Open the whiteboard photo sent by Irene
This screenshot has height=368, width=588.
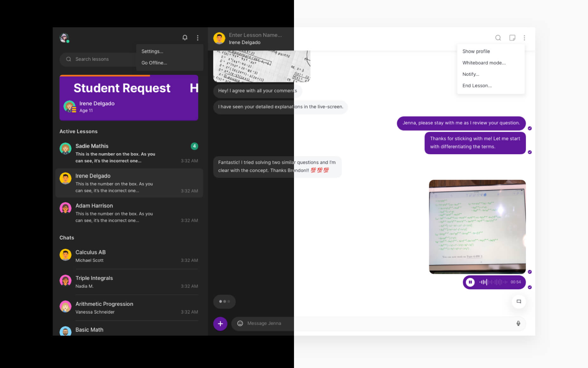[x=477, y=227]
